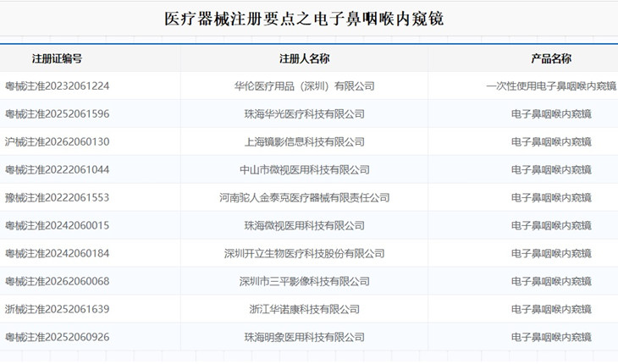Select registration number 粤械注准20252061596
The width and height of the screenshot is (618, 364).
tap(58, 114)
